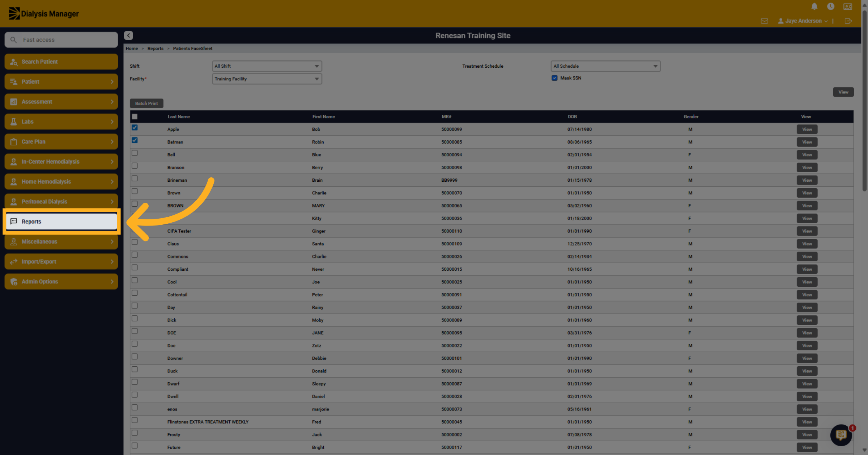868x455 pixels.
Task: Open the Shift dropdown
Action: (x=267, y=66)
